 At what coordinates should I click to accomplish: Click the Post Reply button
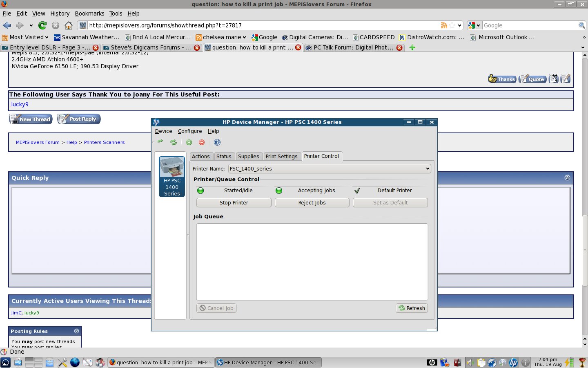point(79,119)
